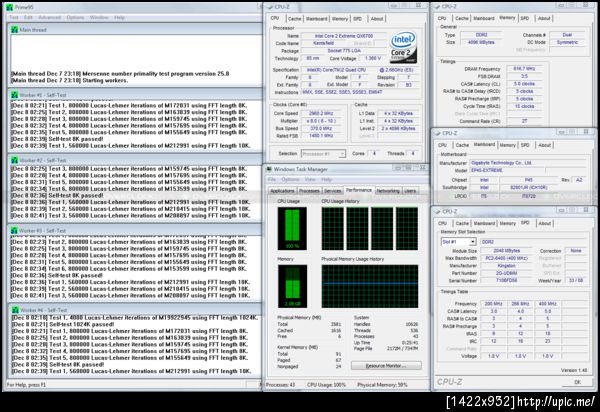600x412 pixels.
Task: Select About tab in CPU-Z Mainboard window
Action: [545, 145]
